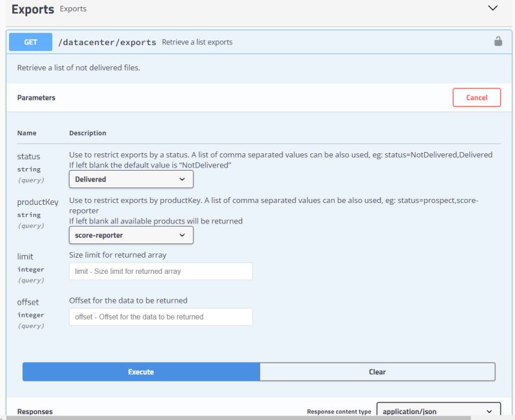Open the productKey dropdown showing score-reporter
The height and width of the screenshot is (420, 515).
click(131, 235)
